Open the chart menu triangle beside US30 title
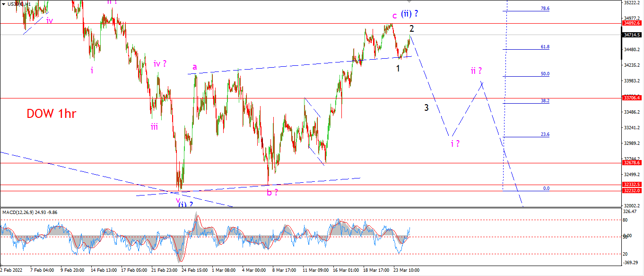644x276 pixels. point(3,4)
